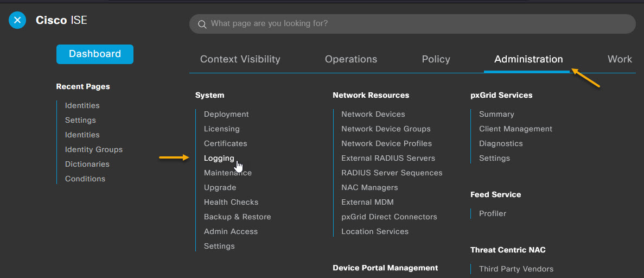Image resolution: width=644 pixels, height=278 pixels.
Task: Open the Administration tab
Action: coord(528,59)
